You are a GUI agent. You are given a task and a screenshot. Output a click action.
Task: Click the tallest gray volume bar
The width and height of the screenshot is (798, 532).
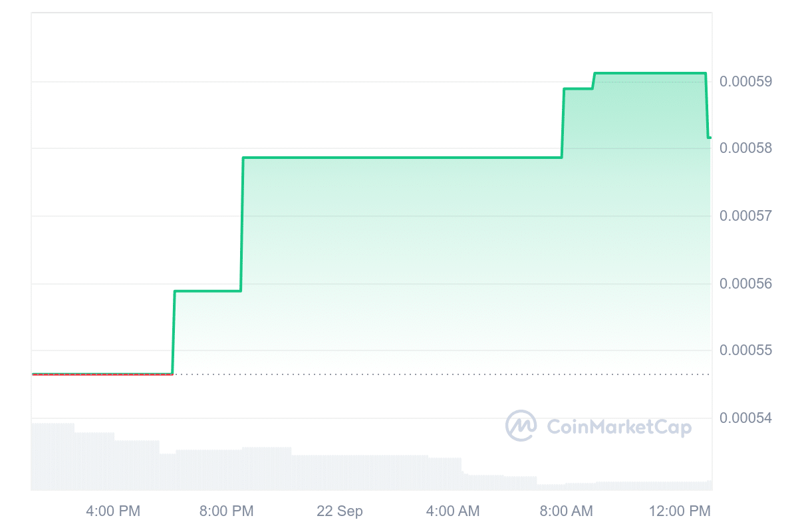pos(53,456)
